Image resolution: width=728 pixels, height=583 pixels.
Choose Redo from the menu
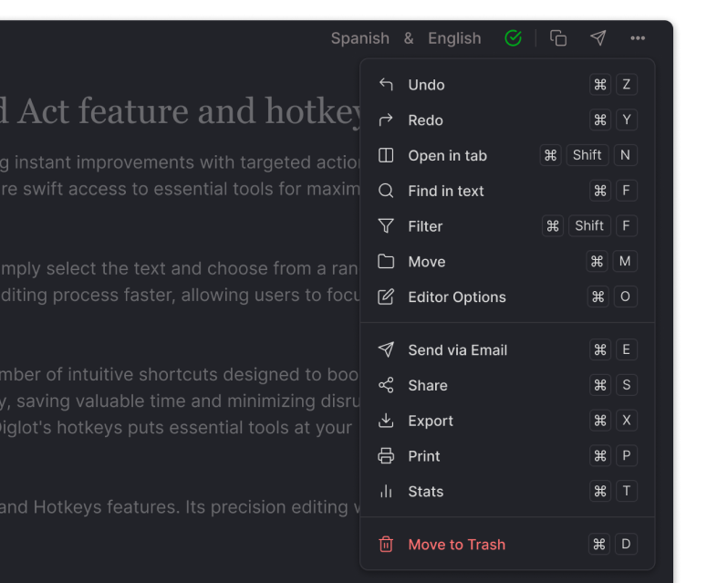tap(507, 120)
